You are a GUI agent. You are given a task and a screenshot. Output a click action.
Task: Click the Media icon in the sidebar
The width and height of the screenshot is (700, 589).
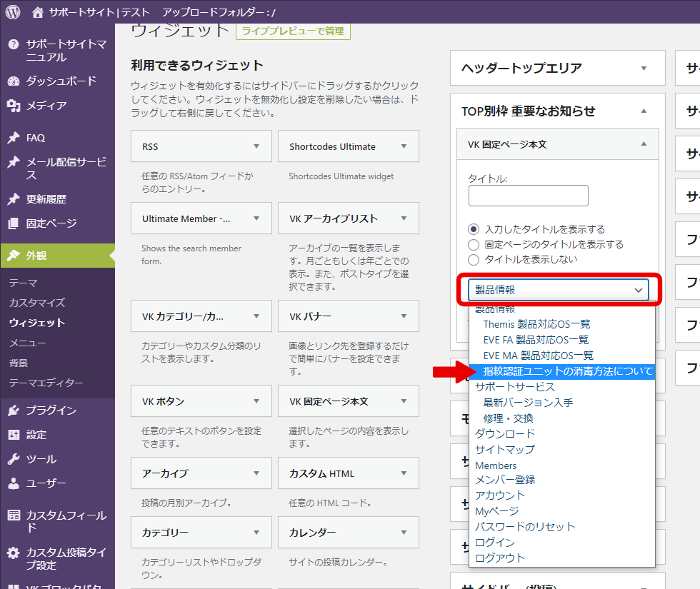pyautogui.click(x=14, y=106)
